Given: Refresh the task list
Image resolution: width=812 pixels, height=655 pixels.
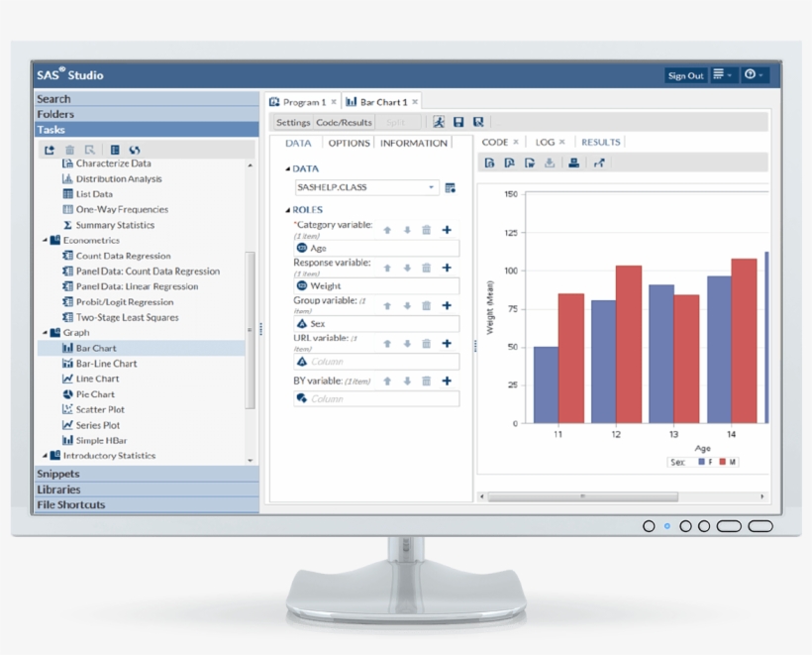Looking at the screenshot, I should 137,149.
